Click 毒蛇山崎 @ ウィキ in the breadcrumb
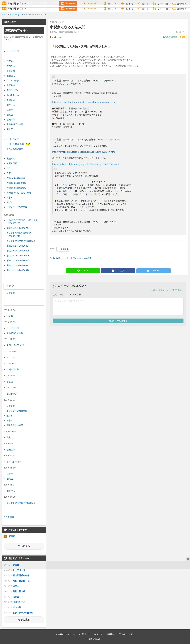The width and height of the screenshot is (190, 644). 17,14
